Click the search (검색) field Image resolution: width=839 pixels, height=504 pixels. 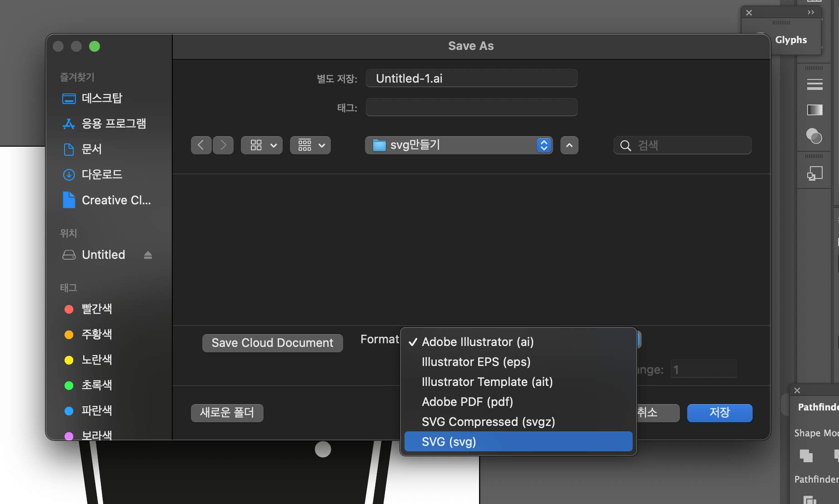(x=683, y=145)
